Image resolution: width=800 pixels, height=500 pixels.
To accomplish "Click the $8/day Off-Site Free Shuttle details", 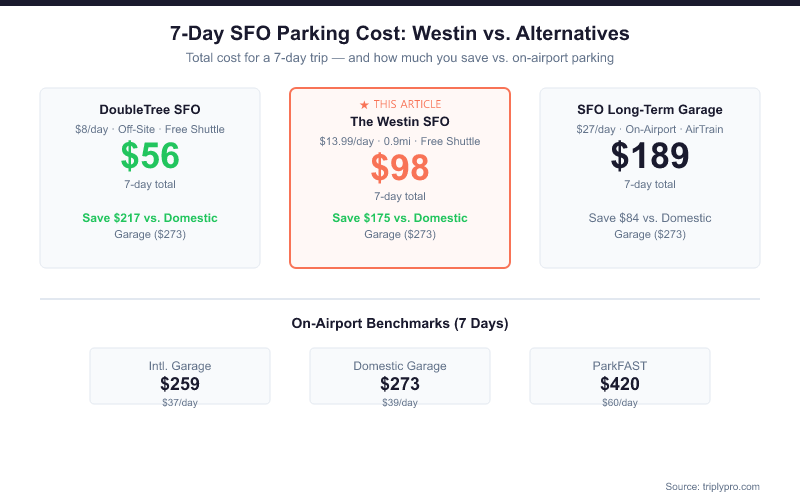I will click(150, 129).
